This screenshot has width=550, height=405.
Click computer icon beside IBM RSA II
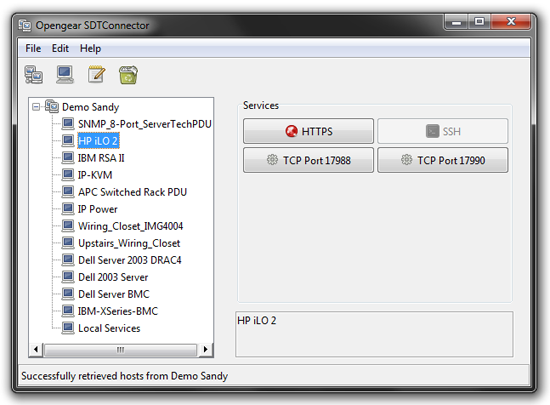68,157
